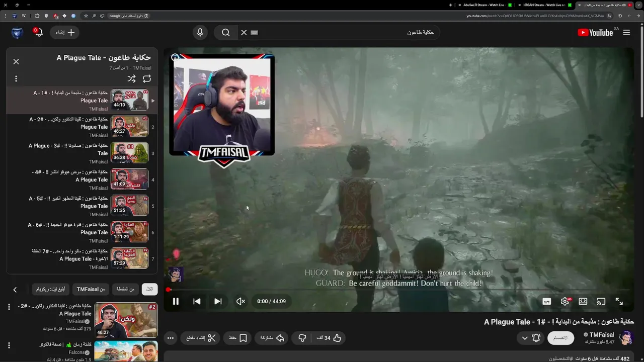The height and width of the screenshot is (362, 644).
Task: Cast the video to a TV
Action: pos(601,301)
